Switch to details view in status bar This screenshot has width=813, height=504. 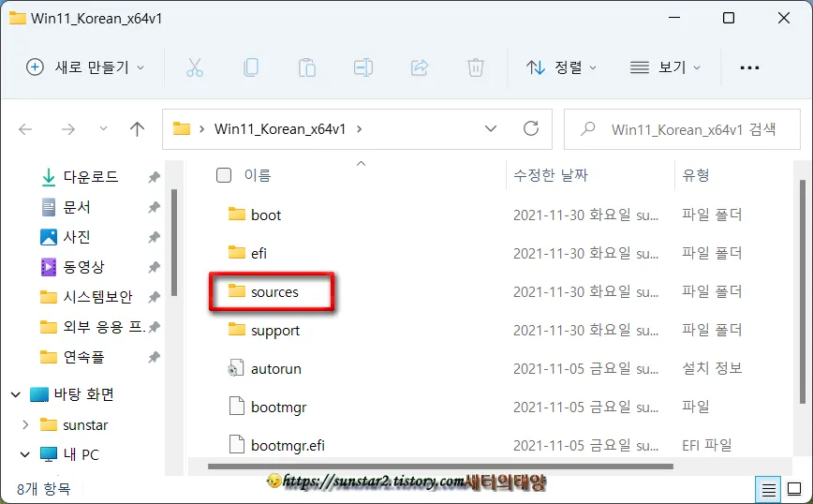[x=768, y=489]
